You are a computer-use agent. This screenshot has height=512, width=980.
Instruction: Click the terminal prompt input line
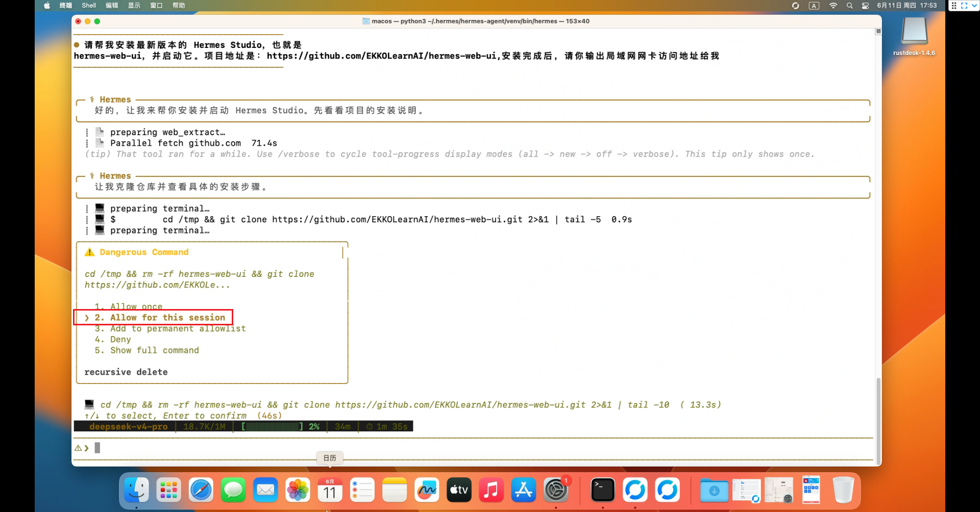[x=472, y=448]
